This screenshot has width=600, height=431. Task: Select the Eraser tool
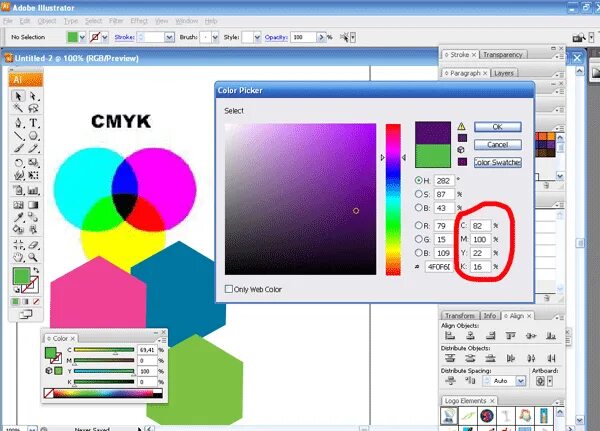(33, 245)
